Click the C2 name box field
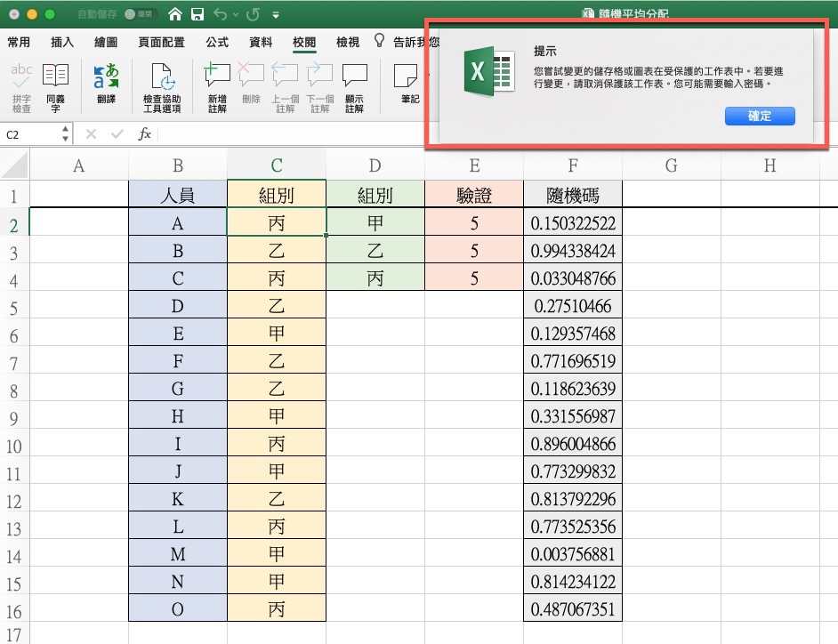 31,134
